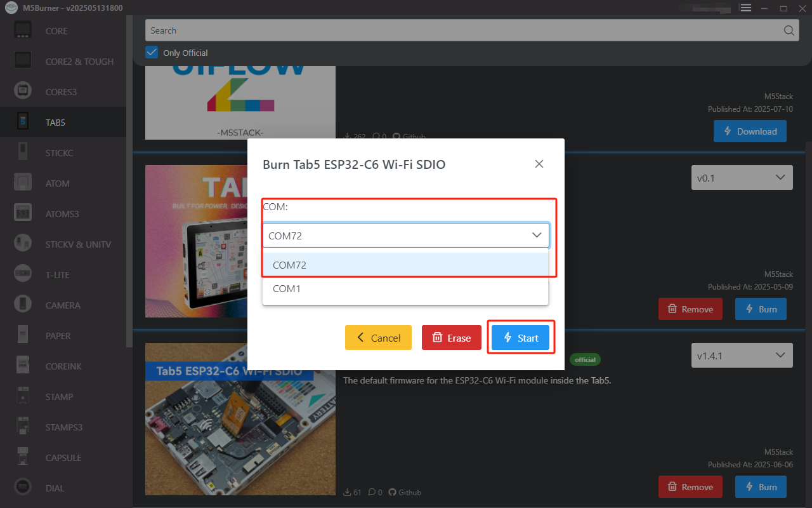Open the CAPSULE device category
This screenshot has height=508, width=812.
pyautogui.click(x=63, y=457)
